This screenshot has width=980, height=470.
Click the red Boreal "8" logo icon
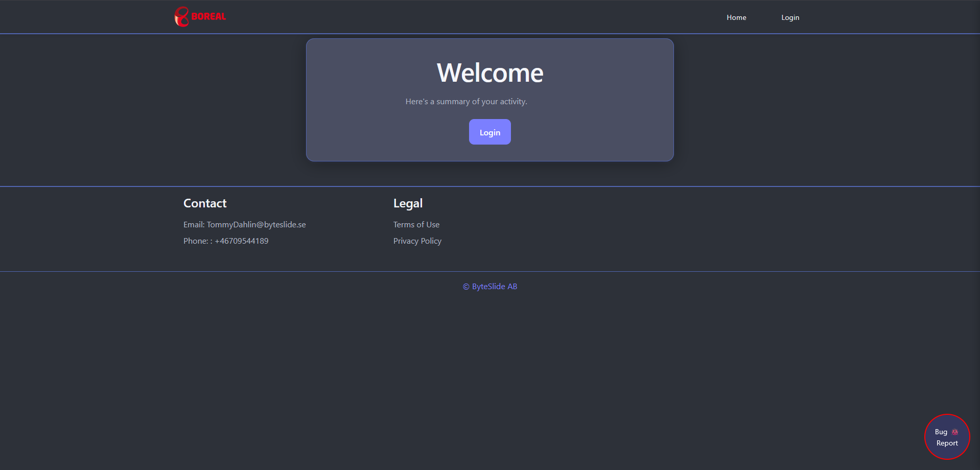point(181,16)
